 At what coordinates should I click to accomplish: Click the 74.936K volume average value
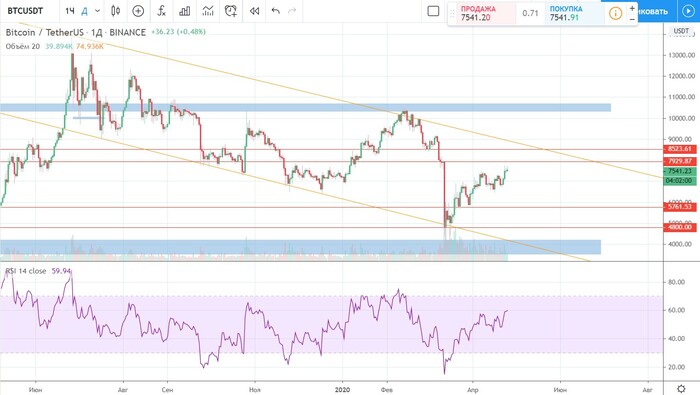click(90, 46)
